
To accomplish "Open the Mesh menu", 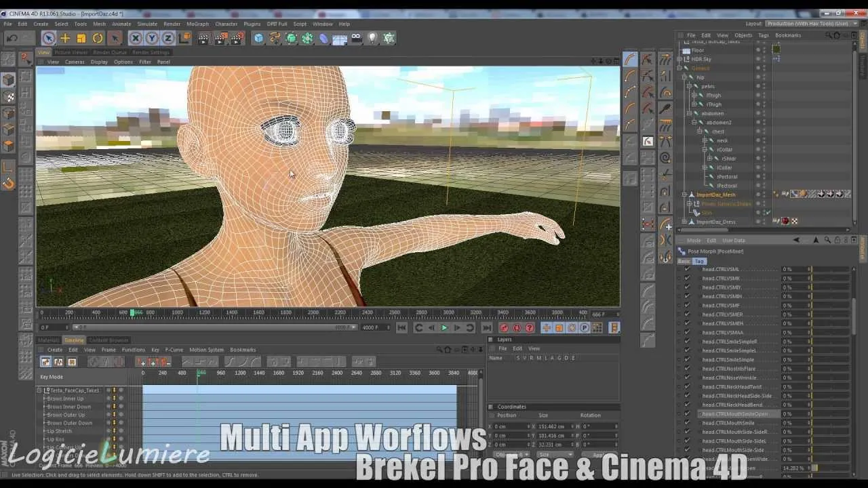I will [99, 24].
